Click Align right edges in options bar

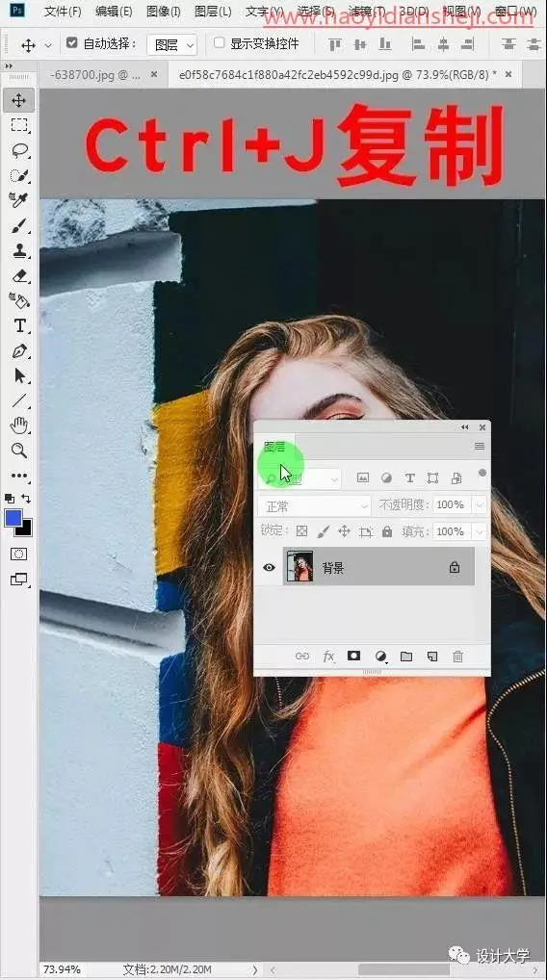click(x=467, y=43)
